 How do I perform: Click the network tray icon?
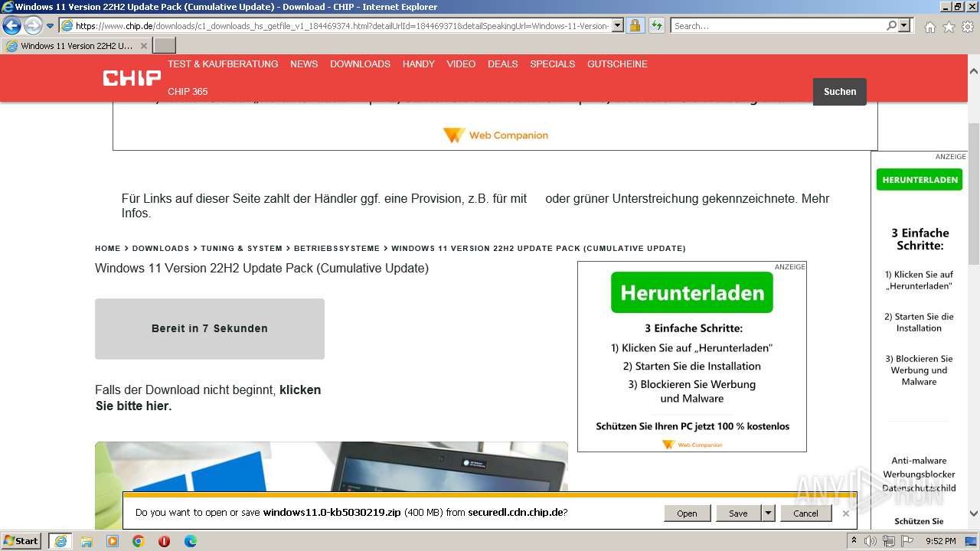tap(889, 541)
